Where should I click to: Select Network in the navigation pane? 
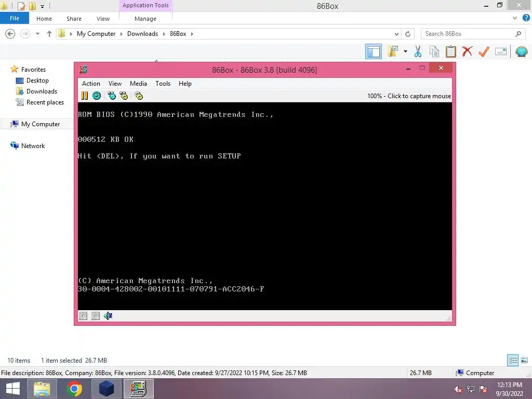[33, 146]
